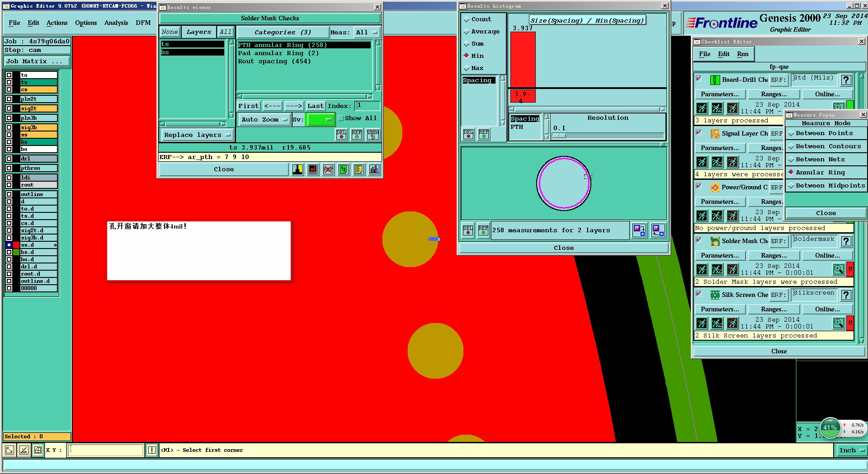The height and width of the screenshot is (474, 868).
Task: Select Count option in Results histogram
Action: [467, 19]
